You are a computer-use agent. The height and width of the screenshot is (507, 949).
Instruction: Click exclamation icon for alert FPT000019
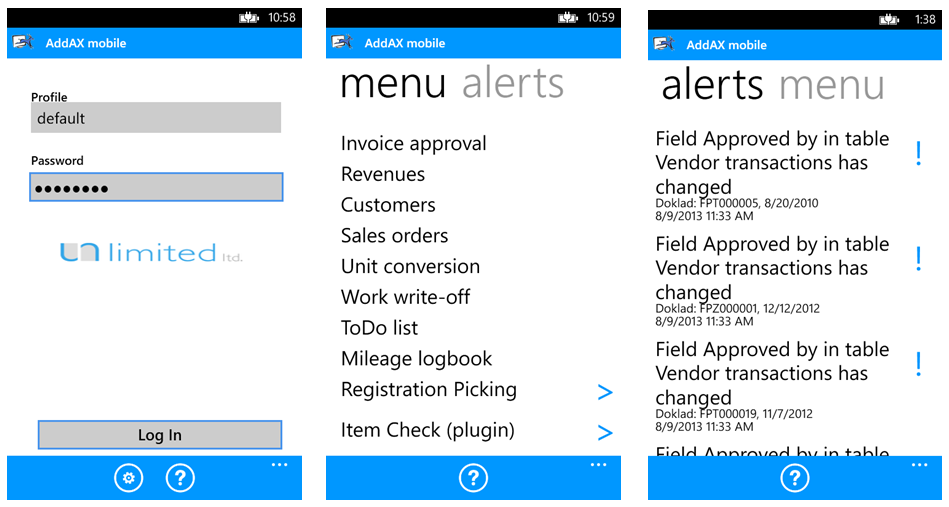[918, 365]
